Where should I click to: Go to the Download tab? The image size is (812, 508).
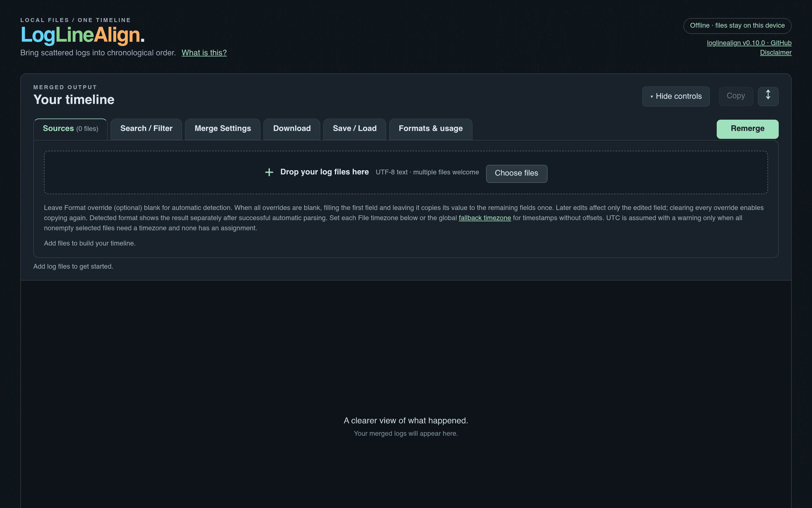coord(292,129)
